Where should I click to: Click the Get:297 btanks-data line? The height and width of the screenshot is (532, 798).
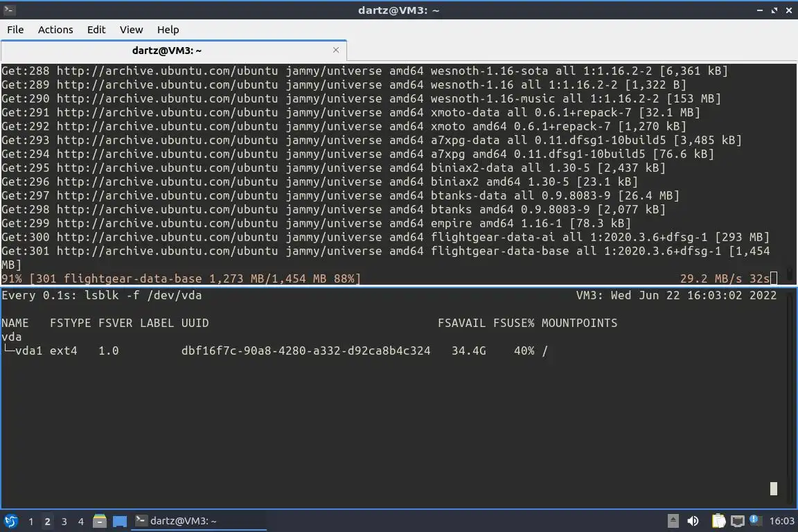[x=340, y=195]
